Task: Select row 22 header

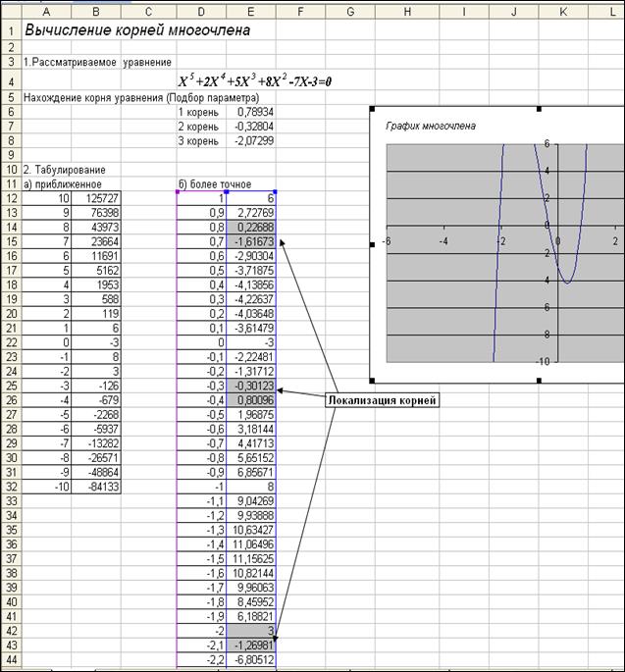Action: click(11, 342)
